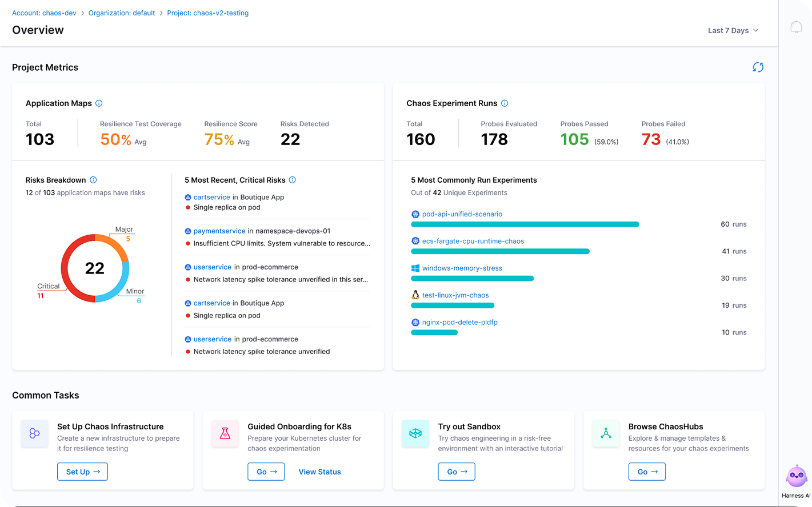Click the Try out Sandbox cube icon
This screenshot has width=812, height=507.
point(415,434)
